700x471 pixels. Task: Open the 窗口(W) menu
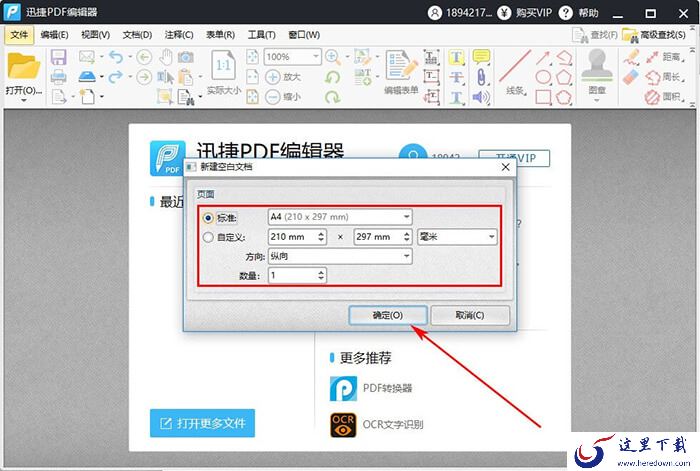tap(304, 35)
